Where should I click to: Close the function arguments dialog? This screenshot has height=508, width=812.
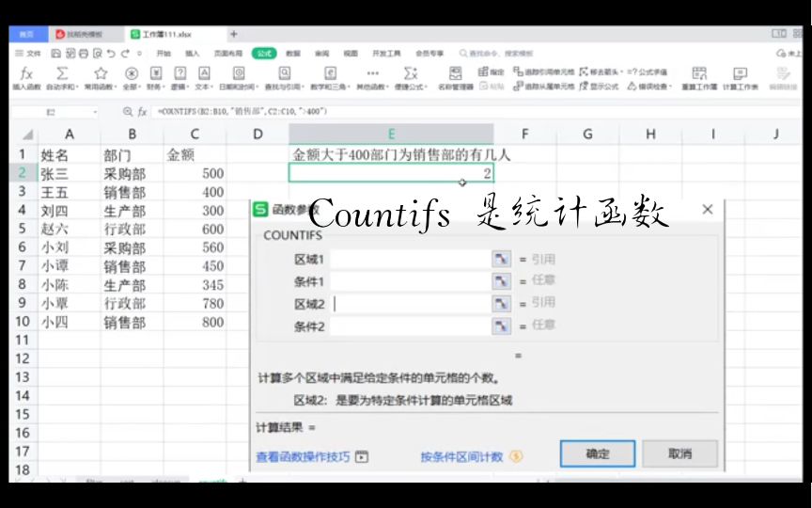pyautogui.click(x=708, y=210)
